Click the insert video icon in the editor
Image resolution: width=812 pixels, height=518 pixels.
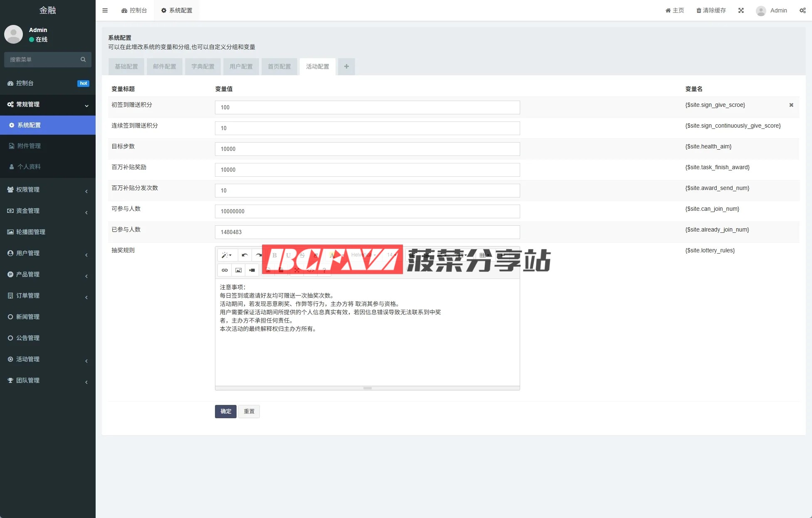[252, 270]
